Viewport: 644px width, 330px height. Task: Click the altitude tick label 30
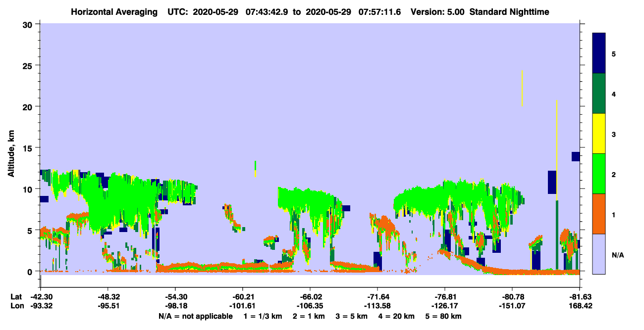[x=29, y=24]
